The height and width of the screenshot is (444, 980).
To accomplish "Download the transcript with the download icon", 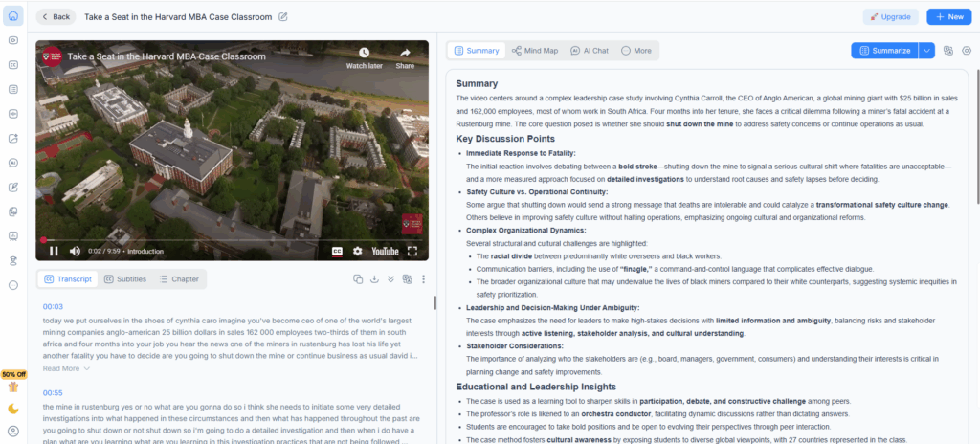I will coord(374,278).
